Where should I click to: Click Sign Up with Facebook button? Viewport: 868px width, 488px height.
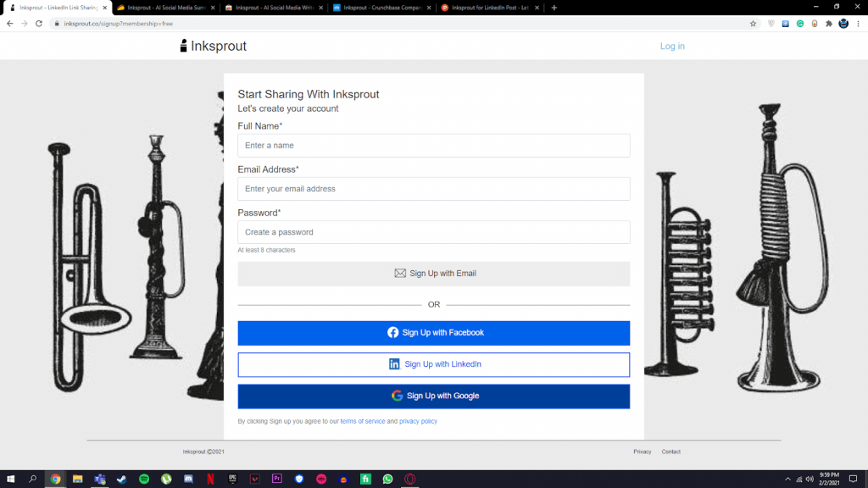(433, 333)
